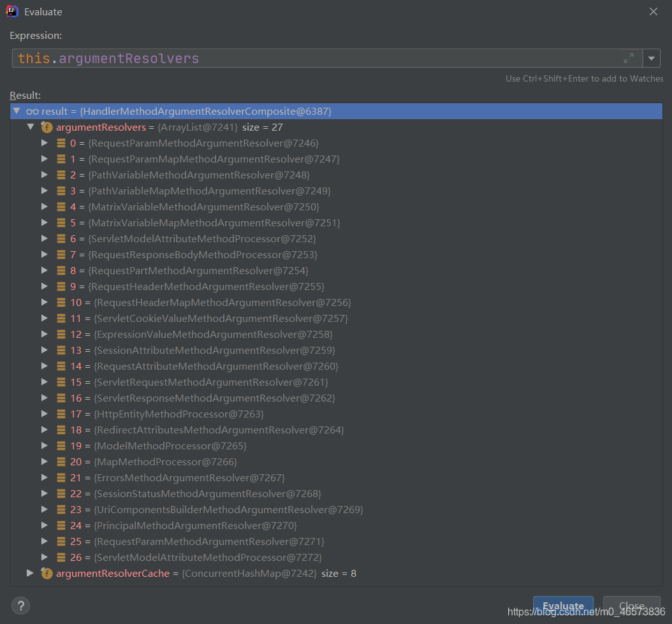Expand element 1 RequestParamMapMethodArgumentResolver

(x=44, y=159)
